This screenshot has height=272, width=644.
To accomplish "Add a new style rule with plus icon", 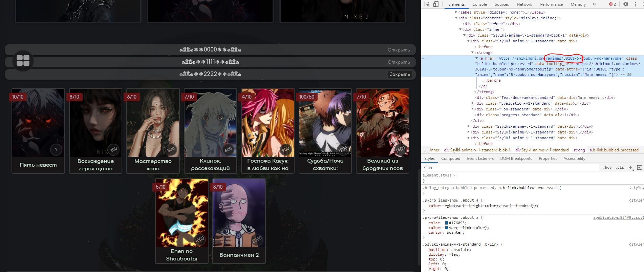I will (x=630, y=168).
